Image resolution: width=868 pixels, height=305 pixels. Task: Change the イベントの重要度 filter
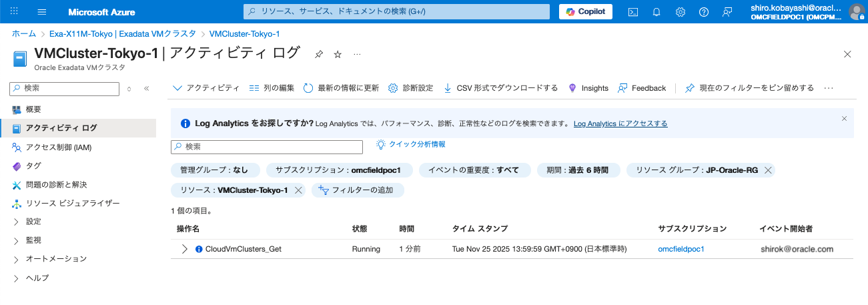pos(474,170)
